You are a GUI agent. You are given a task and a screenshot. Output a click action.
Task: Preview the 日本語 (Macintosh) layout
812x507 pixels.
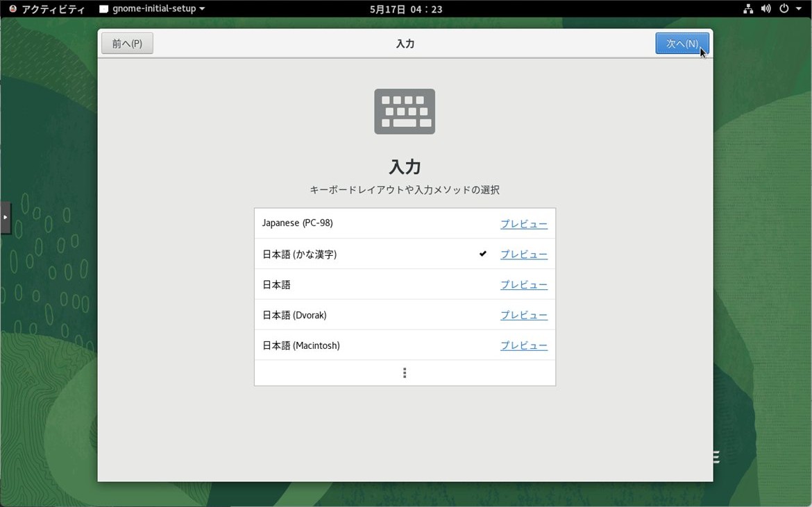coord(523,345)
